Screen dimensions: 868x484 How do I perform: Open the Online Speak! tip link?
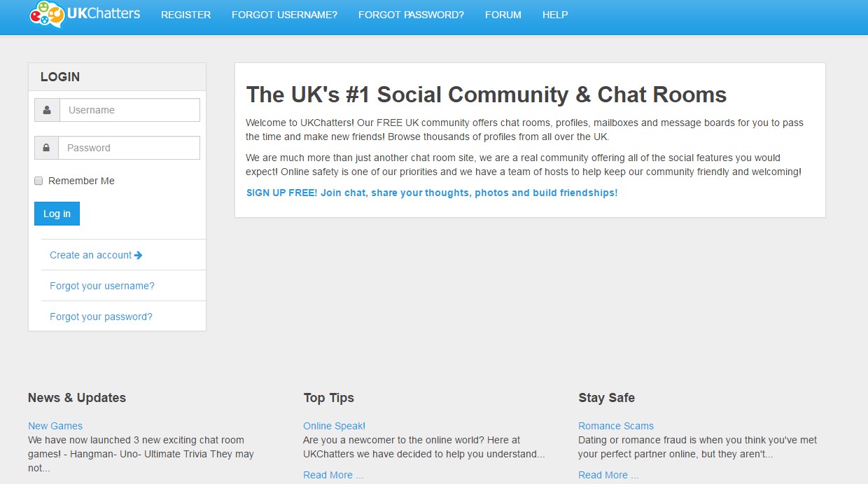(x=334, y=425)
